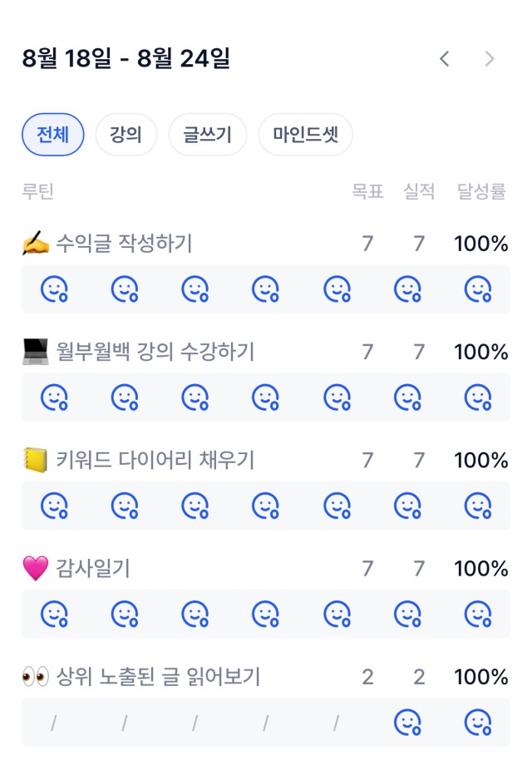
Task: Click the 8월 18일 - 8월 24일 date range
Action: [126, 59]
